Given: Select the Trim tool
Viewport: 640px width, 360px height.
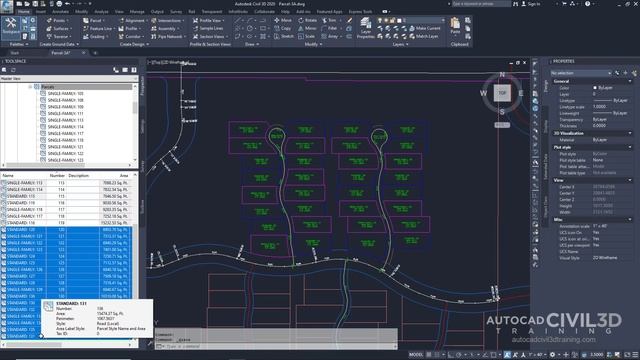Looking at the screenshot, I should 330,20.
